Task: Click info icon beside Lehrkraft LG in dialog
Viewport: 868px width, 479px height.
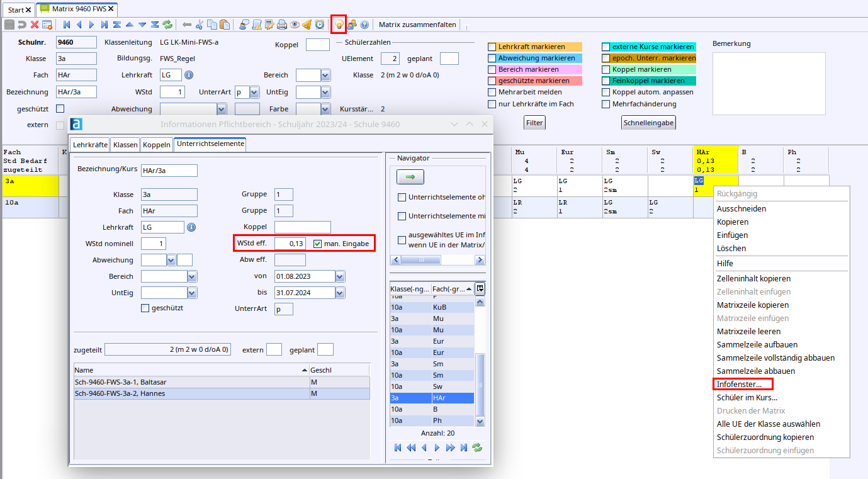Action: [191, 227]
